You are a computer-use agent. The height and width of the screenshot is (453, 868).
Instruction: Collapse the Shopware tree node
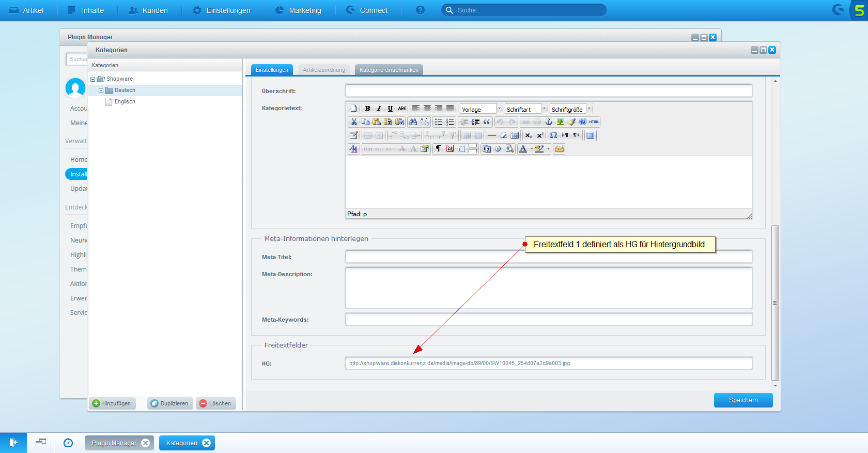pyautogui.click(x=93, y=79)
